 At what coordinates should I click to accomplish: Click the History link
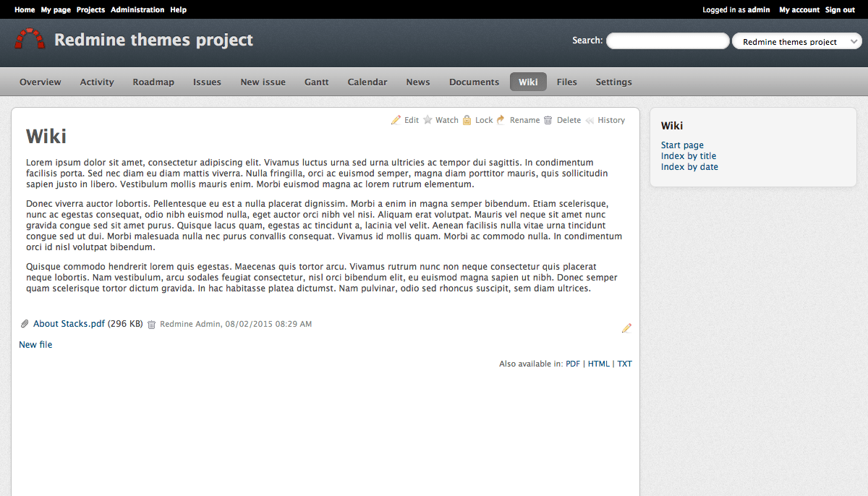[611, 120]
